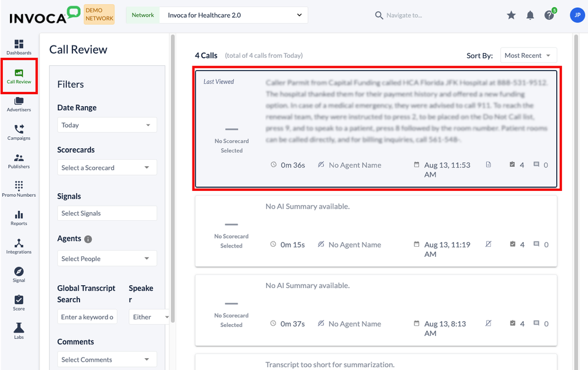The width and height of the screenshot is (588, 370).
Task: Open the Sort By Most Recent dropdown
Action: (529, 55)
